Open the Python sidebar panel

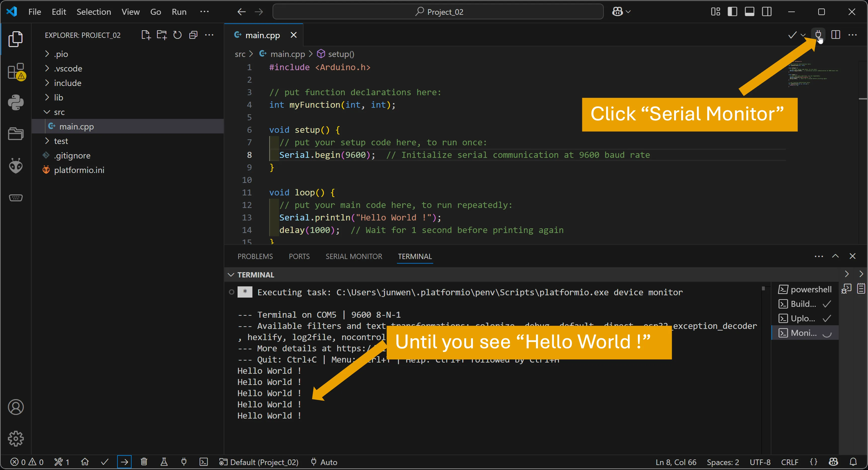16,102
